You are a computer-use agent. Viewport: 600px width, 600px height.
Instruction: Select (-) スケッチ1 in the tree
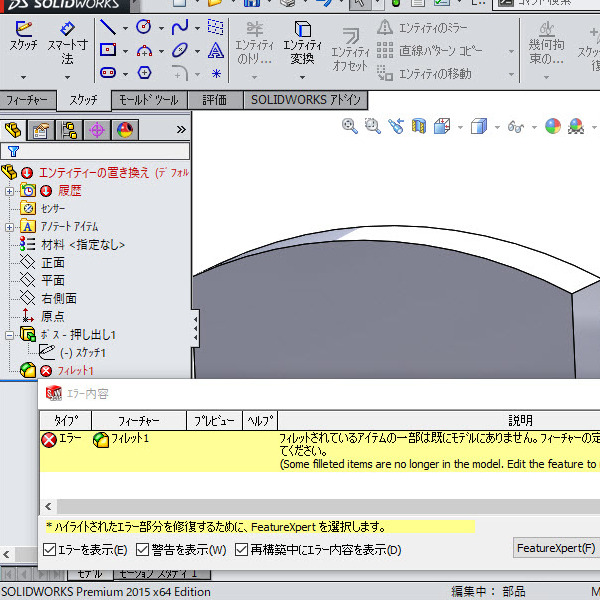tap(83, 352)
